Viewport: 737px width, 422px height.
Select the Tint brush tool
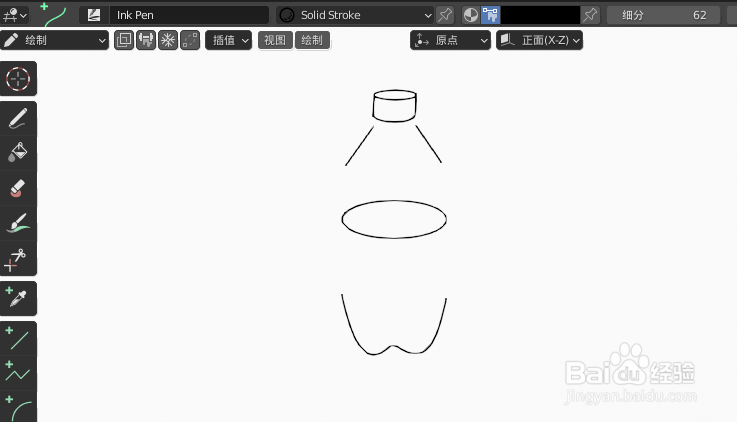pyautogui.click(x=18, y=223)
